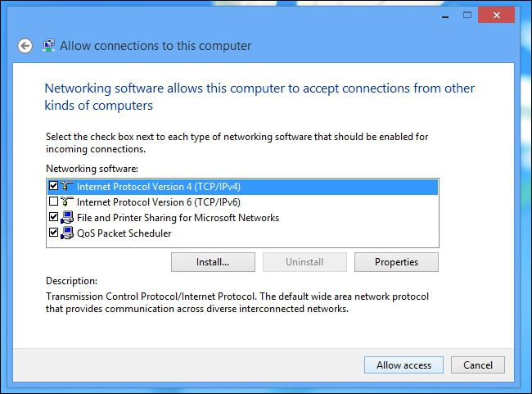532x394 pixels.
Task: Open the Install... dialog
Action: click(213, 262)
